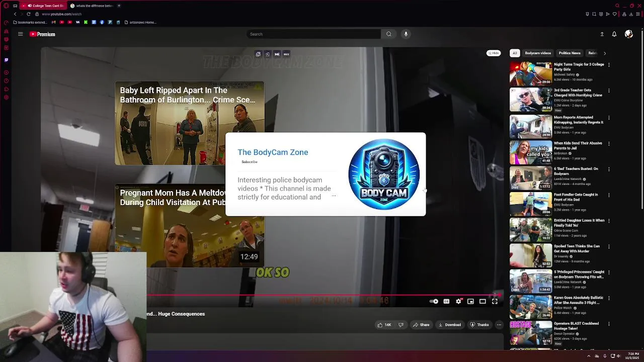This screenshot has height=362, width=644.
Task: Open video settings gear
Action: click(x=458, y=302)
